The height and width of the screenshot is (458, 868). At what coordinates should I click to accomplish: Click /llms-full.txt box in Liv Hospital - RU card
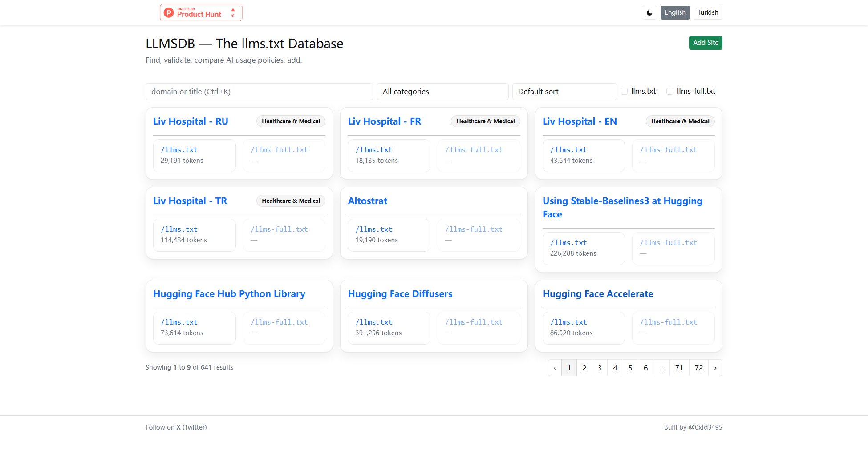[x=284, y=156]
